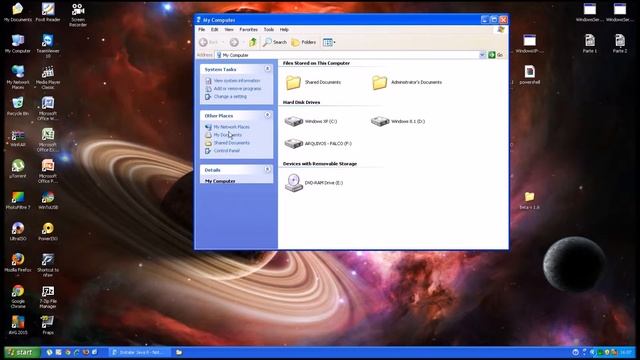Select uTorrent desktop icon
Viewport: 640px width, 360px height.
click(x=18, y=169)
